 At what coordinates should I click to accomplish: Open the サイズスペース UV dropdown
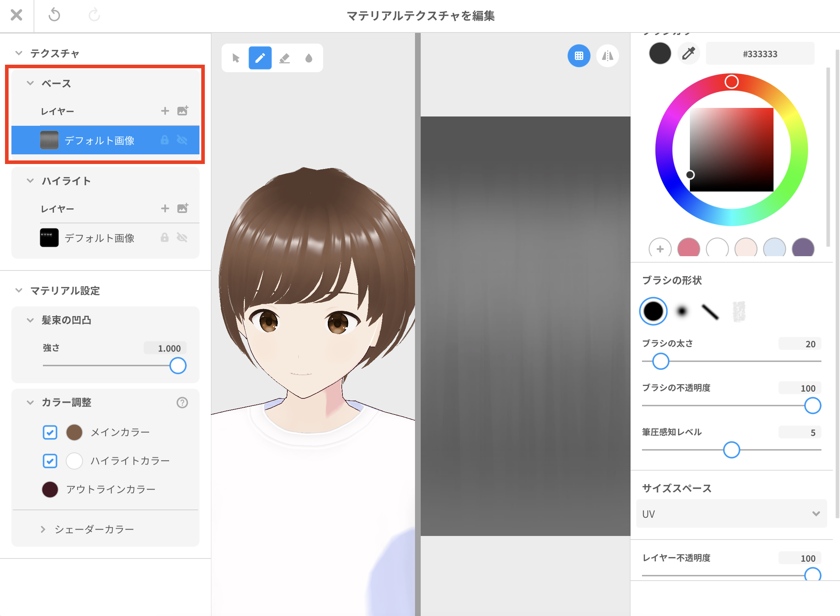(731, 513)
